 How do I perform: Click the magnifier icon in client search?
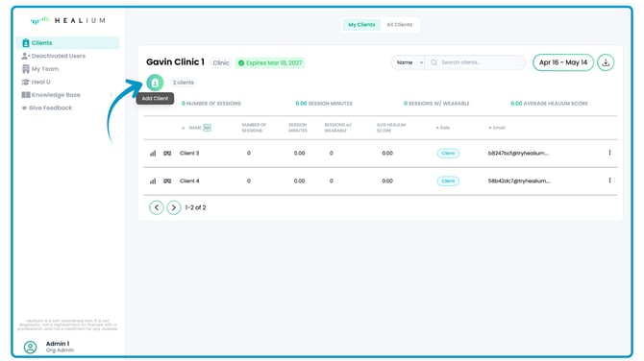433,62
